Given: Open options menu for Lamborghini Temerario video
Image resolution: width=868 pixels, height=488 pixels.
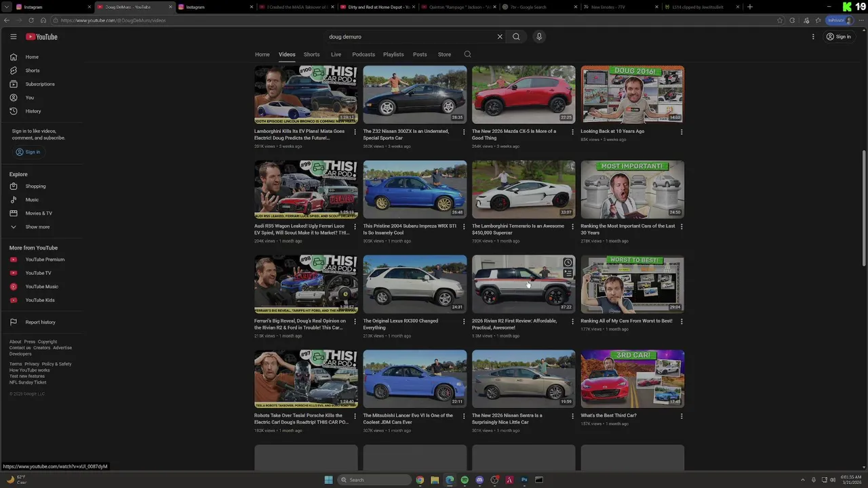Looking at the screenshot, I should pos(572,226).
